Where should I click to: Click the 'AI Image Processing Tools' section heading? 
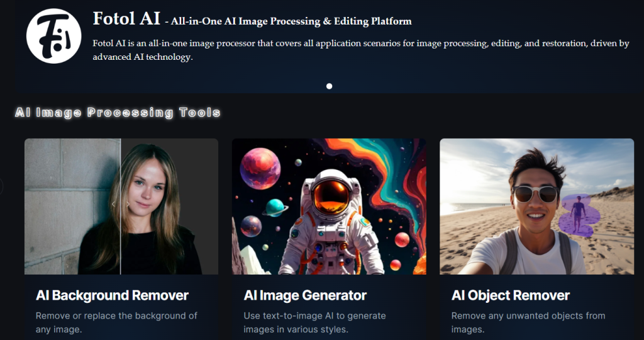(x=118, y=112)
